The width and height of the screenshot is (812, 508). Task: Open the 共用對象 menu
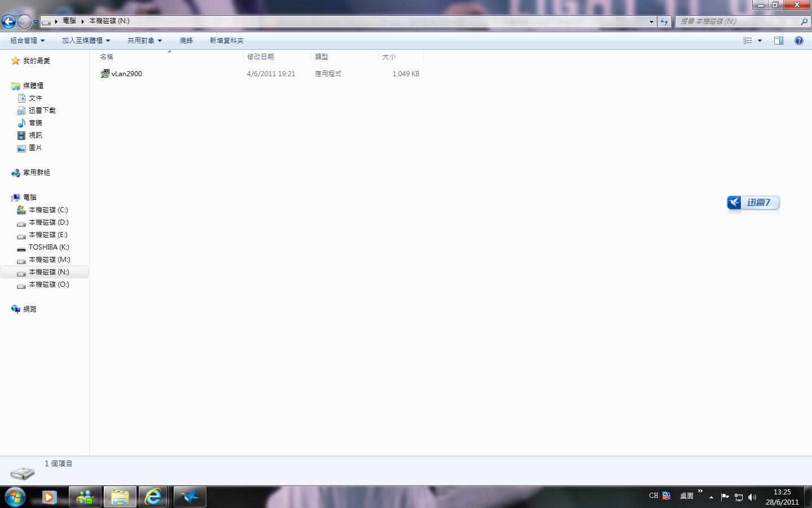coord(144,41)
